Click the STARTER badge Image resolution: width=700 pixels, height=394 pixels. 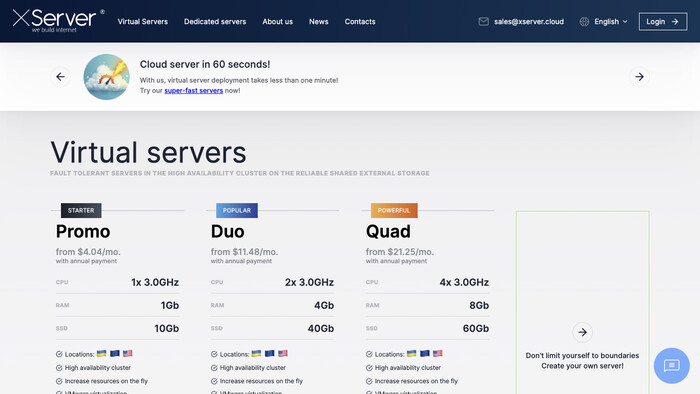pos(81,210)
